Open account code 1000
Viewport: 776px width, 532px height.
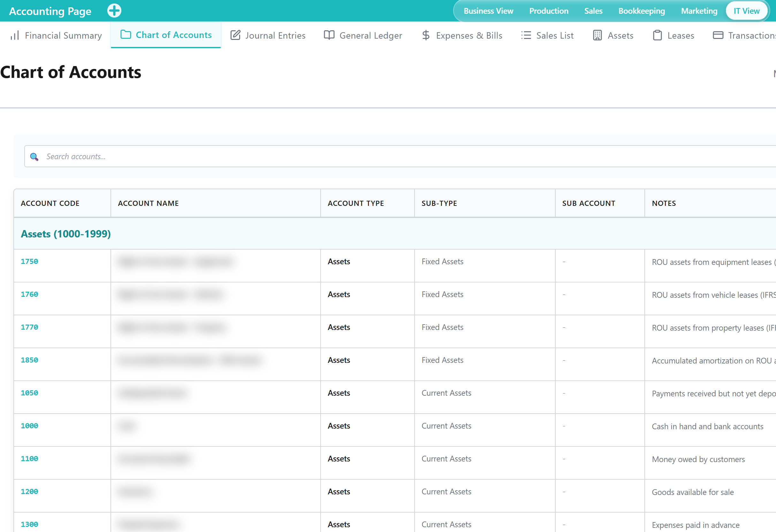click(29, 426)
